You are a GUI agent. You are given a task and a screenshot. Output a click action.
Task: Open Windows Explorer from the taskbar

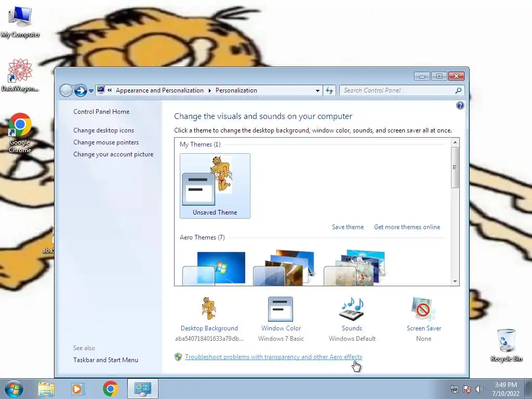coord(46,389)
